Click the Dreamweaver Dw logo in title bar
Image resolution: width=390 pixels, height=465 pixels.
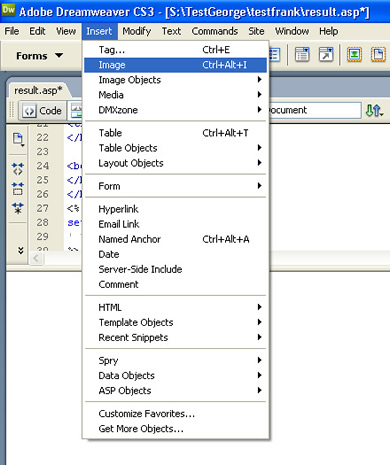(8, 9)
